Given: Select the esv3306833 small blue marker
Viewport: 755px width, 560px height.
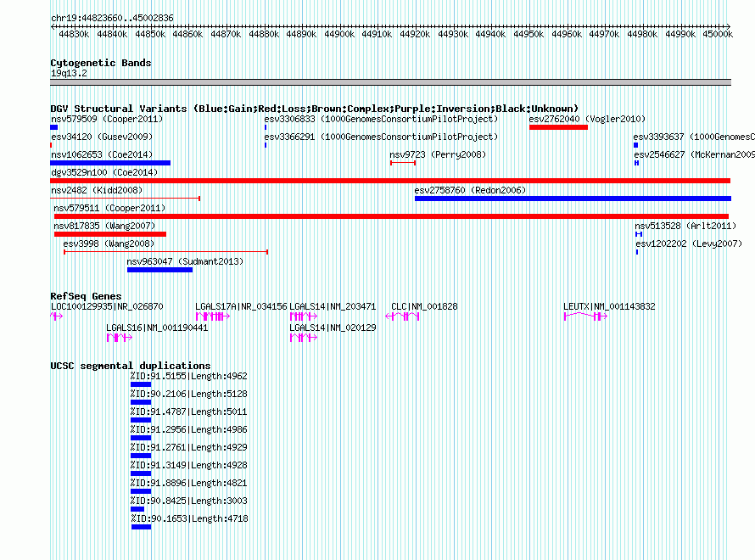Looking at the screenshot, I should 266,127.
